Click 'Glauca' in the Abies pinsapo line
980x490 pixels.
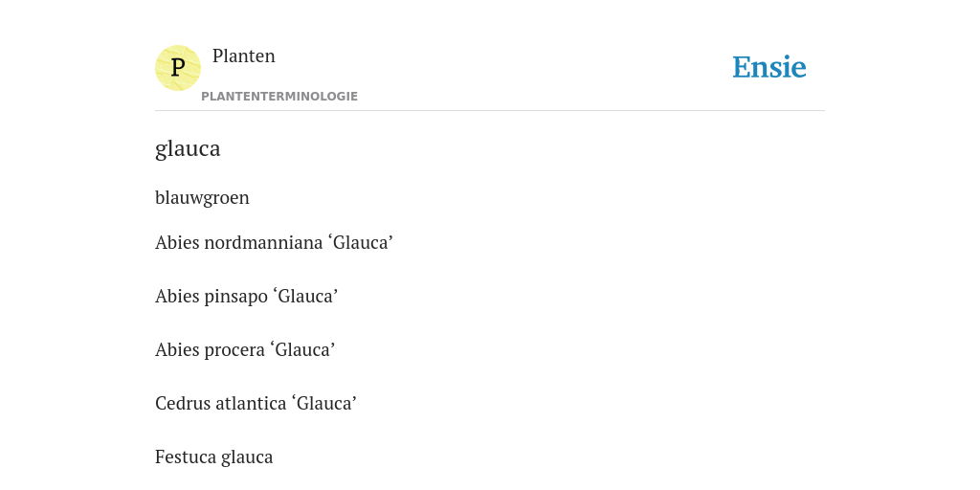click(305, 296)
